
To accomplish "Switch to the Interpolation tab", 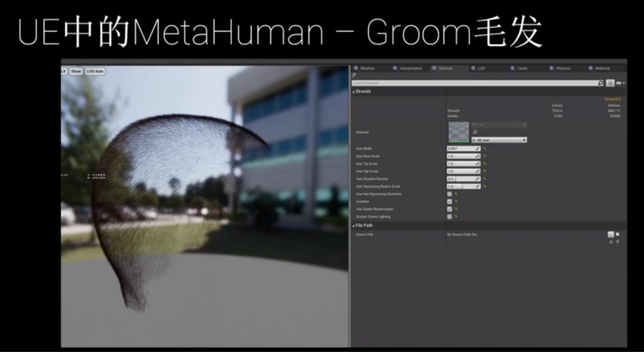I will click(408, 69).
